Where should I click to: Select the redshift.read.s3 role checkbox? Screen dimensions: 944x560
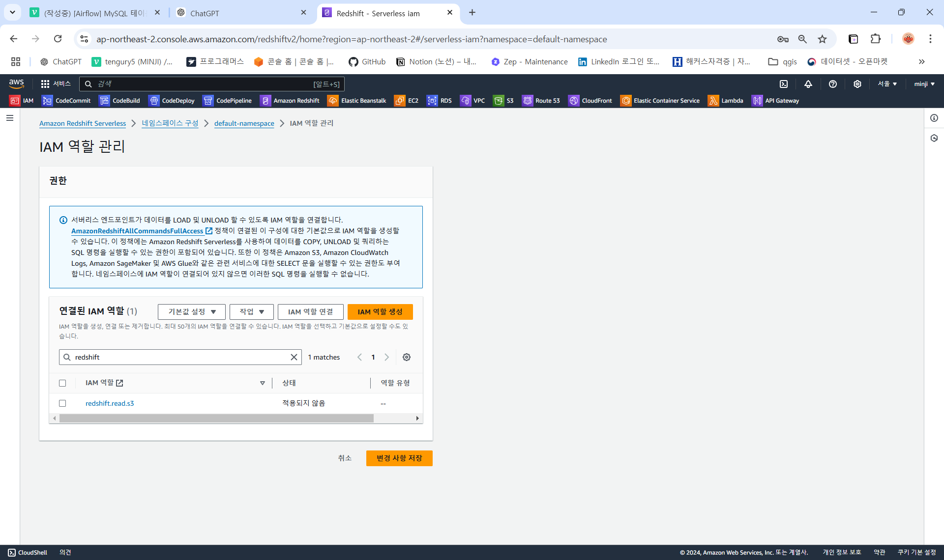tap(62, 403)
